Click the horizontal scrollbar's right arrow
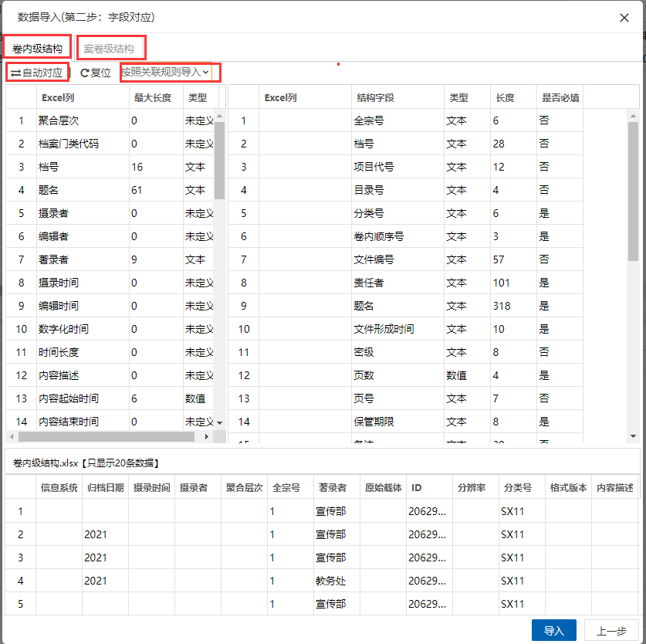 click(206, 436)
